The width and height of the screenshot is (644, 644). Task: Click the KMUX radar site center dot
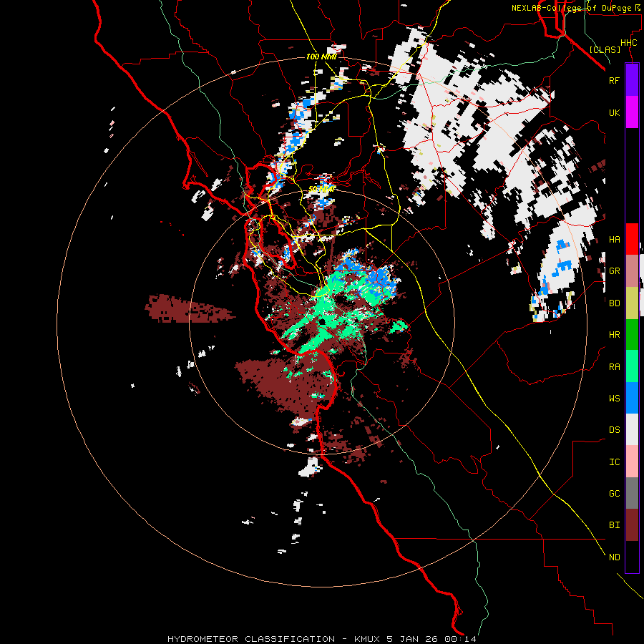pos(323,321)
